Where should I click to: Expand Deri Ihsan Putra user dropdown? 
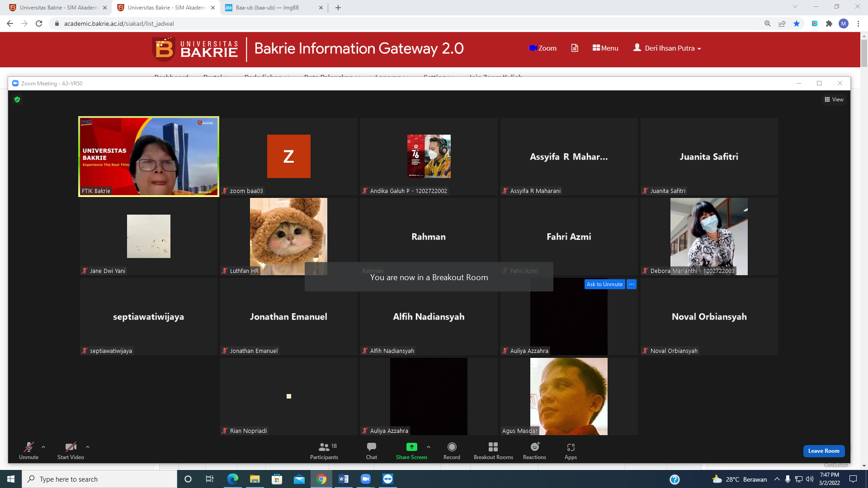[667, 48]
